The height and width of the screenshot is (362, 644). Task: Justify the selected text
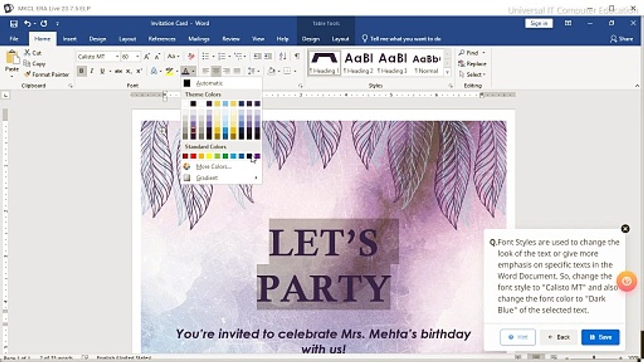pyautogui.click(x=237, y=71)
